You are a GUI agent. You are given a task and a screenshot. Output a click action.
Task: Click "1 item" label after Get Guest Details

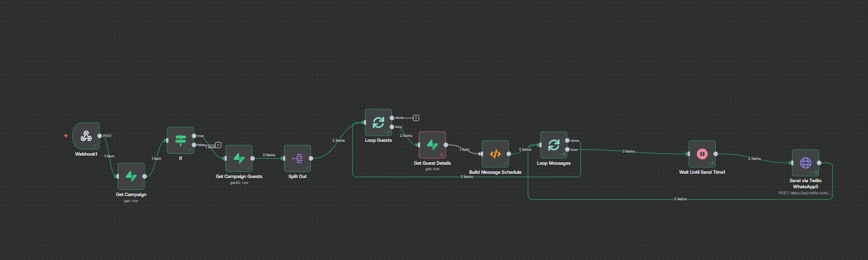pyautogui.click(x=465, y=149)
